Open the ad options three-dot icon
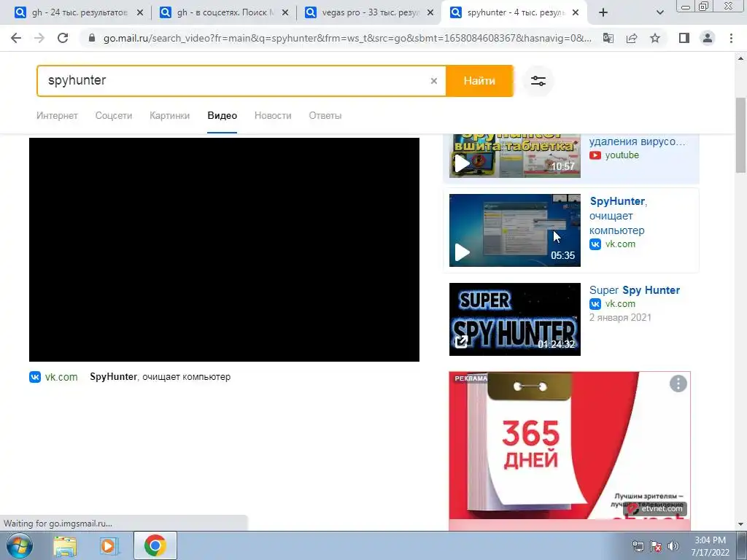 click(678, 384)
